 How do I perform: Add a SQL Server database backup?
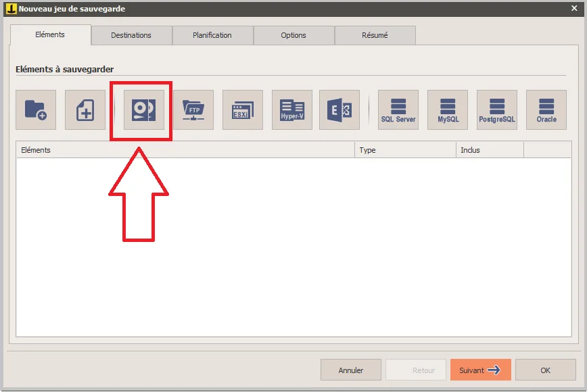tap(398, 110)
